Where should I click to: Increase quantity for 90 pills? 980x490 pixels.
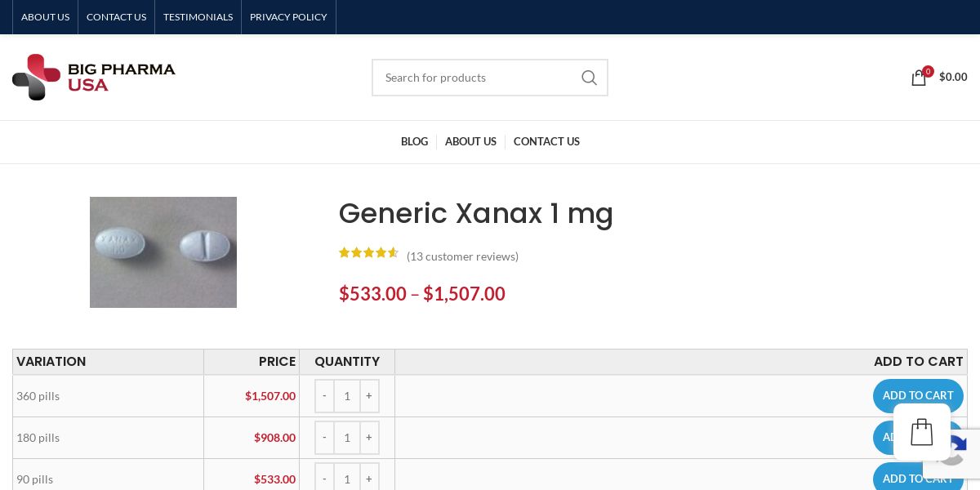pos(369,479)
